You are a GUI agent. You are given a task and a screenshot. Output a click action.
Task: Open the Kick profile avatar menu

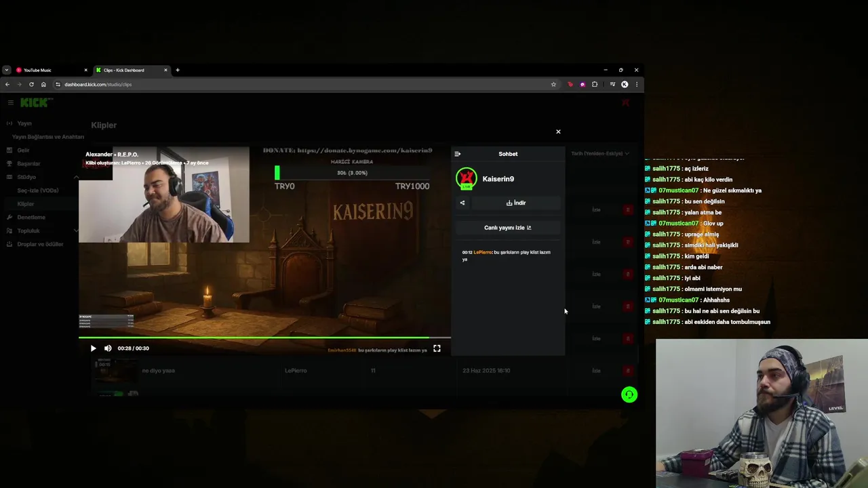pos(626,102)
